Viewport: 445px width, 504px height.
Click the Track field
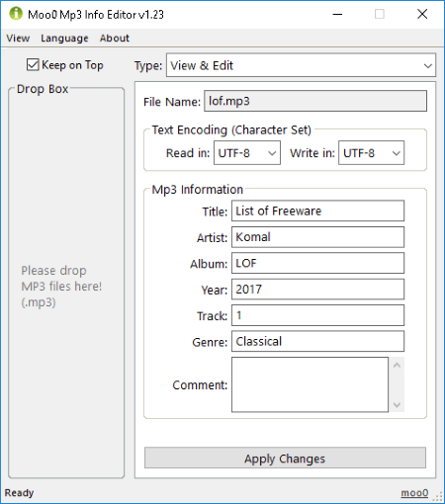click(317, 315)
